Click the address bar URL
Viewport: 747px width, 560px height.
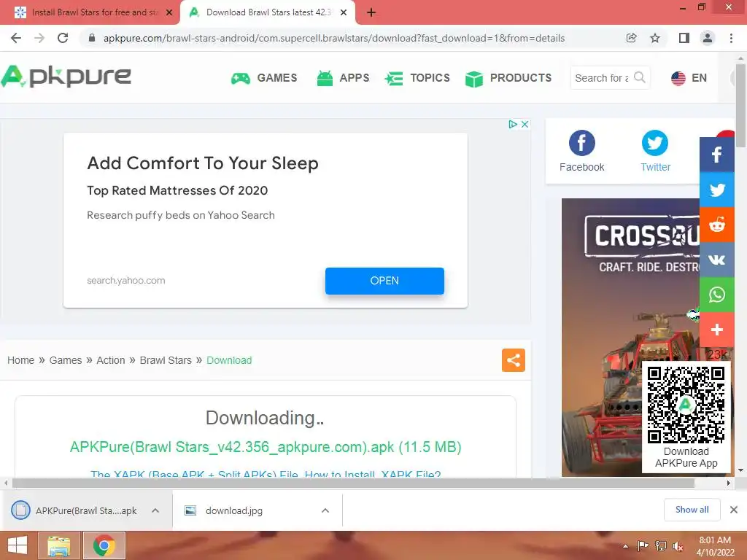tap(333, 38)
